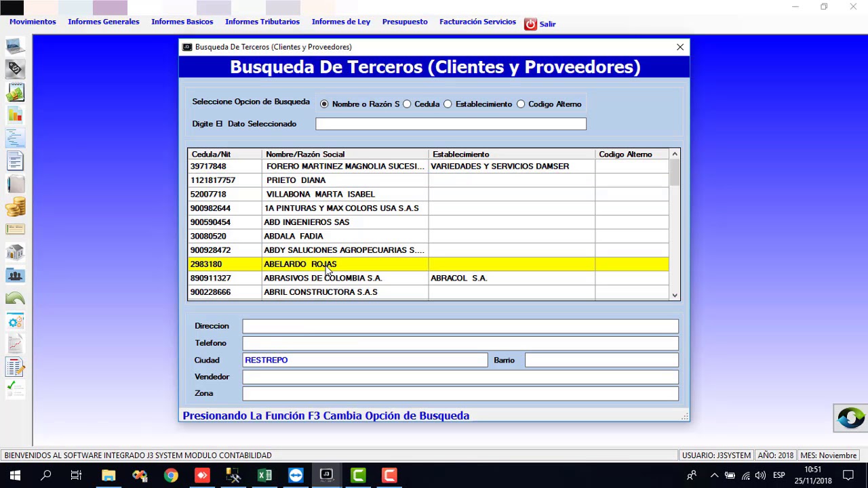Open the Informes de Ley menu
This screenshot has width=868, height=488.
click(x=341, y=22)
